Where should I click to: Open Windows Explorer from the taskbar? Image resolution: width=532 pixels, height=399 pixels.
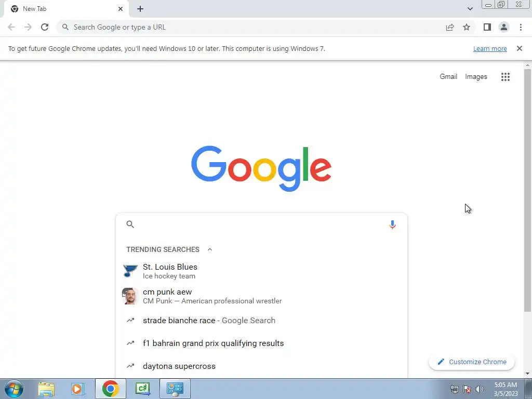point(46,389)
